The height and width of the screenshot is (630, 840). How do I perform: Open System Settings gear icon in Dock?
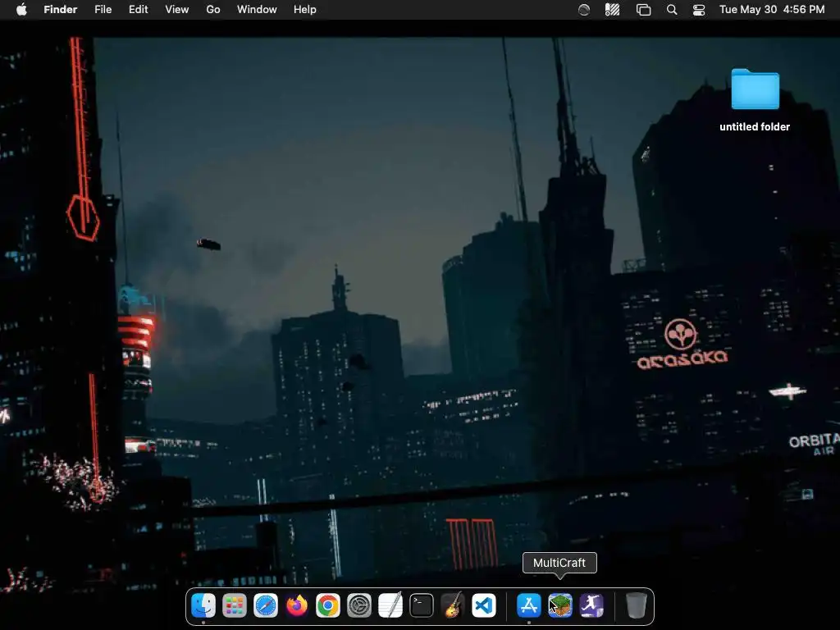(359, 606)
